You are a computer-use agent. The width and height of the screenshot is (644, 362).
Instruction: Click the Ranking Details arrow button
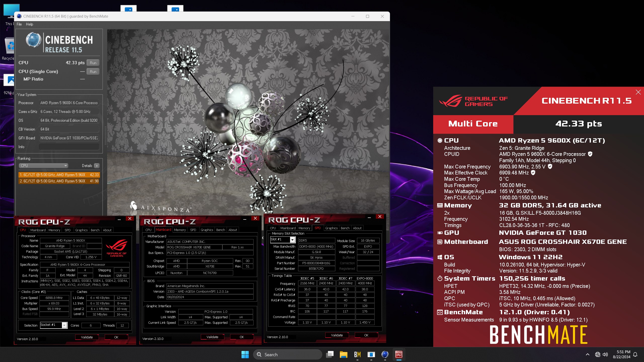(x=97, y=166)
